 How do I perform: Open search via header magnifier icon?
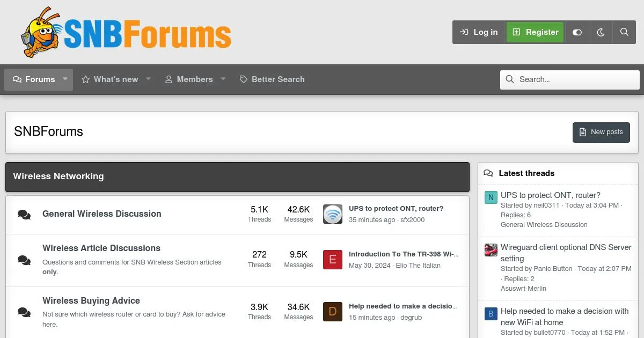pos(624,32)
